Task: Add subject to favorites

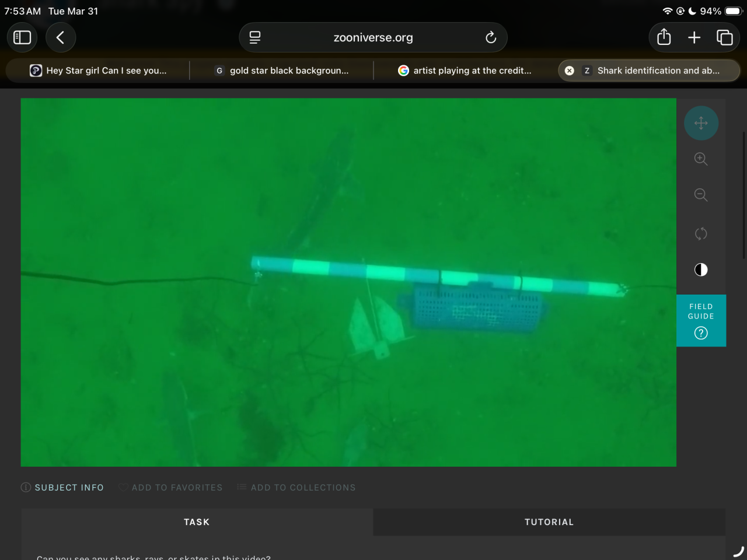Action: 170,488
